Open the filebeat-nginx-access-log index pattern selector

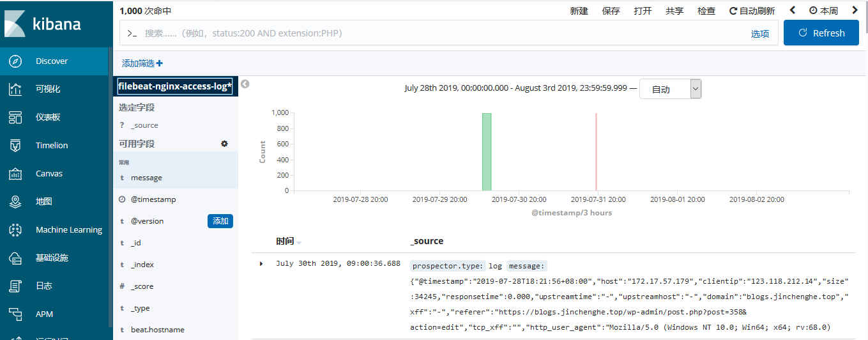coord(175,86)
